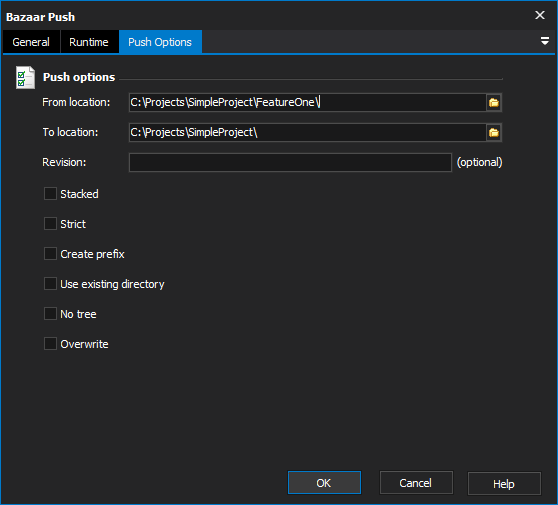Focus the To location text field
This screenshot has height=505, width=558.
click(x=307, y=132)
